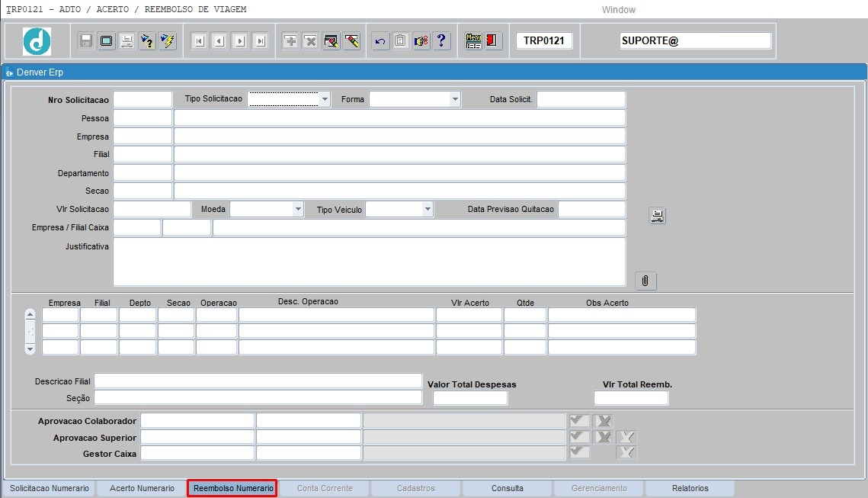868x498 pixels.
Task: Switch to the Acerto Numerario tab
Action: [142, 488]
